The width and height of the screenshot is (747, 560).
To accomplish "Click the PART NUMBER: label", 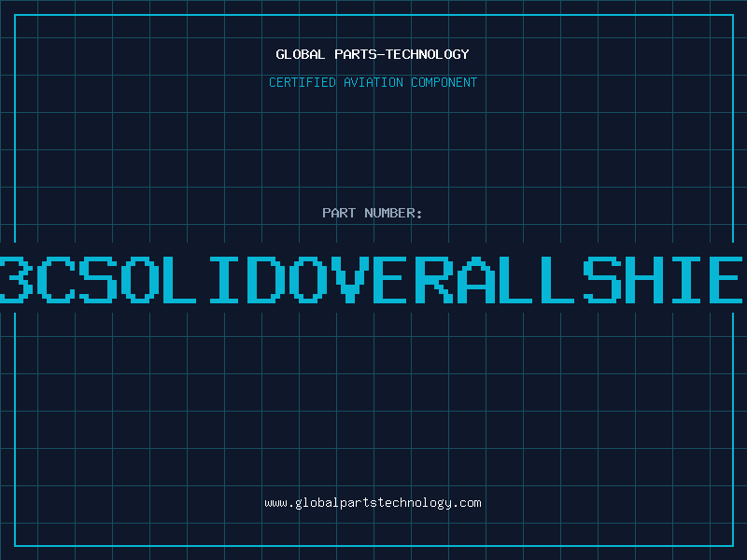I will 373,213.
